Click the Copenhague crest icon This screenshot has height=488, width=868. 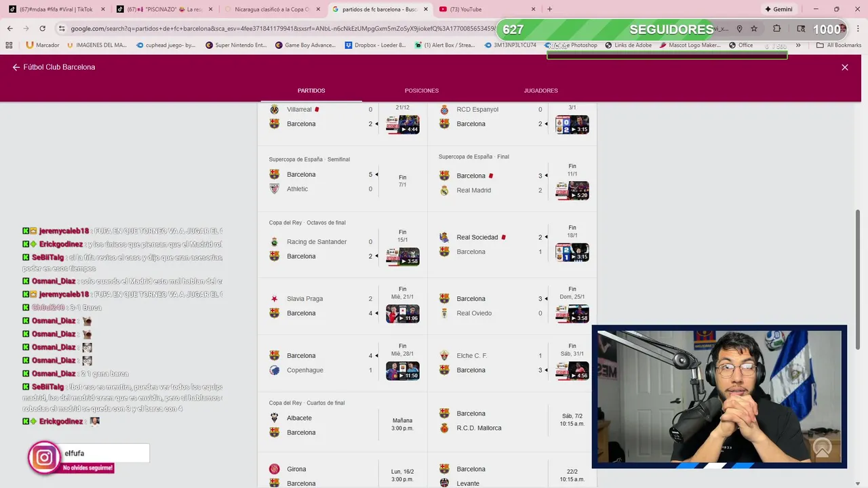point(275,370)
